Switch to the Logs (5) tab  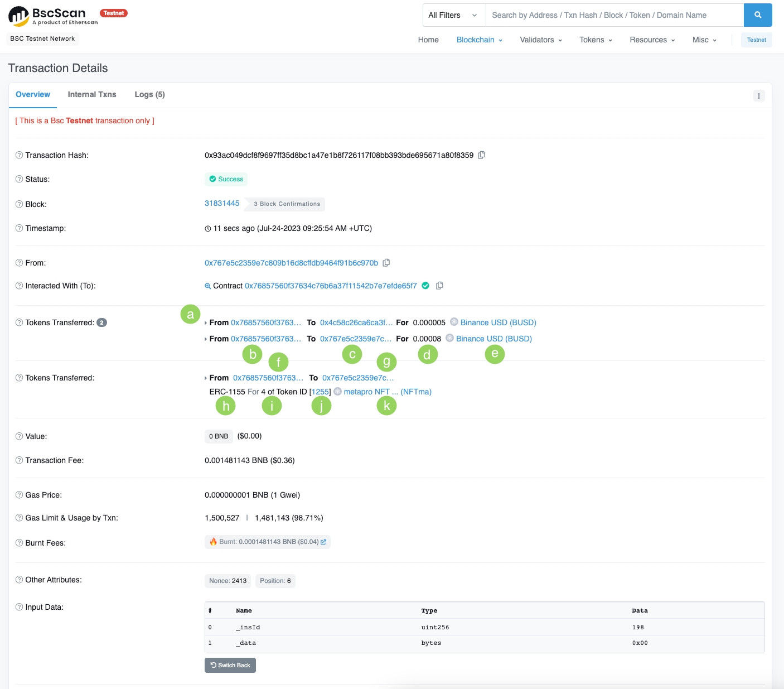click(149, 94)
